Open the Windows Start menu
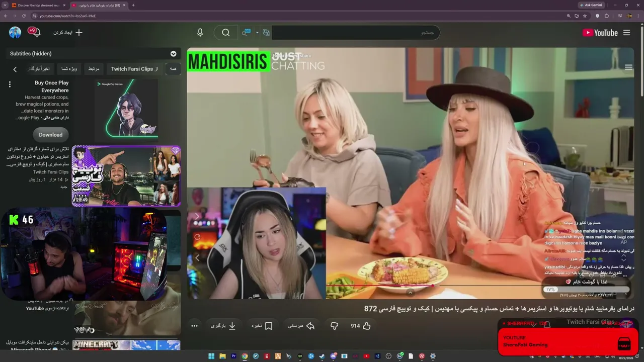 [211, 356]
